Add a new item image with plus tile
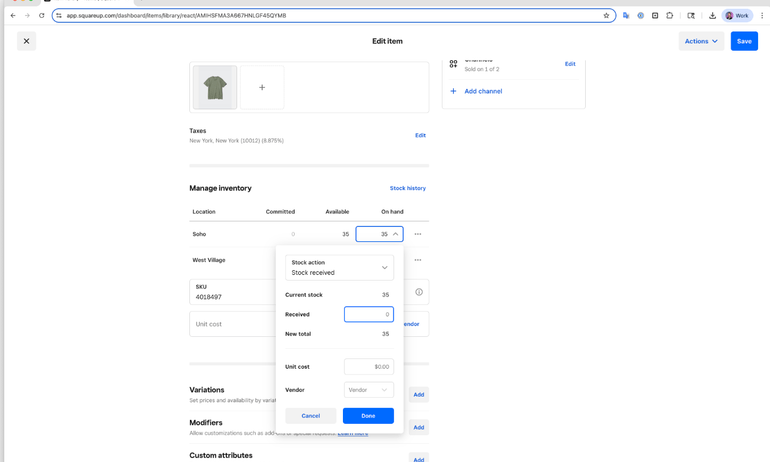The height and width of the screenshot is (462, 770). 262,87
